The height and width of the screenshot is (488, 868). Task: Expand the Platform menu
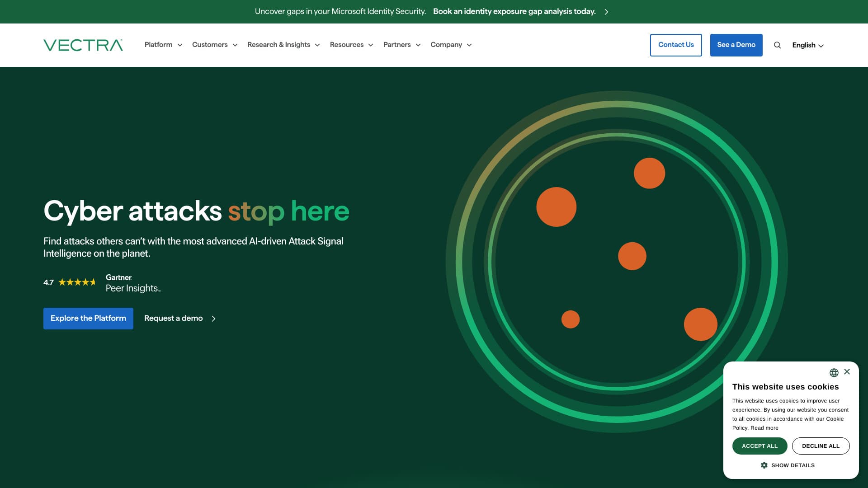tap(163, 45)
